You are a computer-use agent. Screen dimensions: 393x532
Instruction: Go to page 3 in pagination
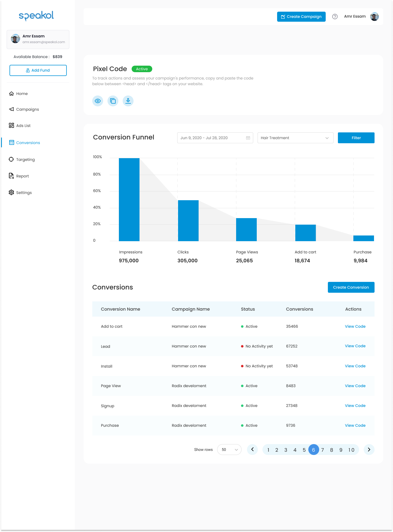coord(286,450)
